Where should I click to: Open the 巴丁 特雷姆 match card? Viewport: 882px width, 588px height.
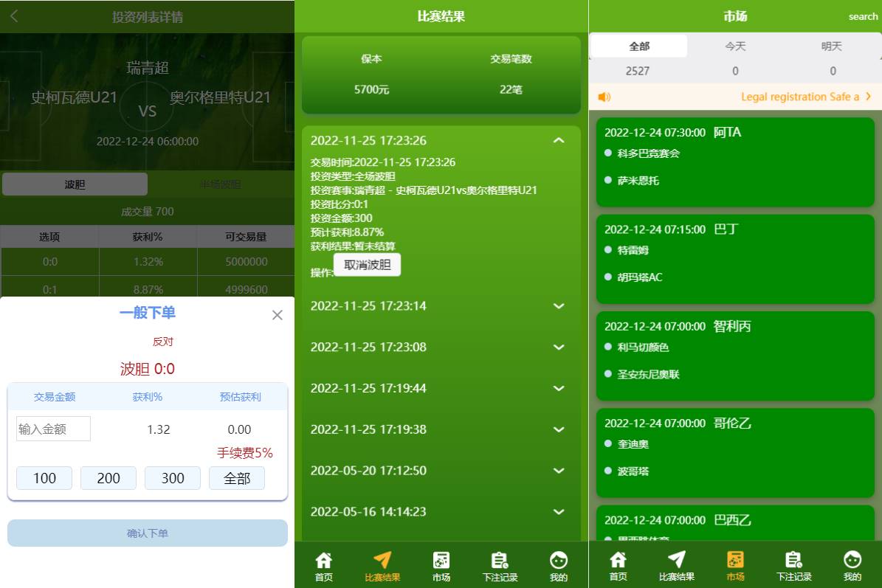coord(735,259)
